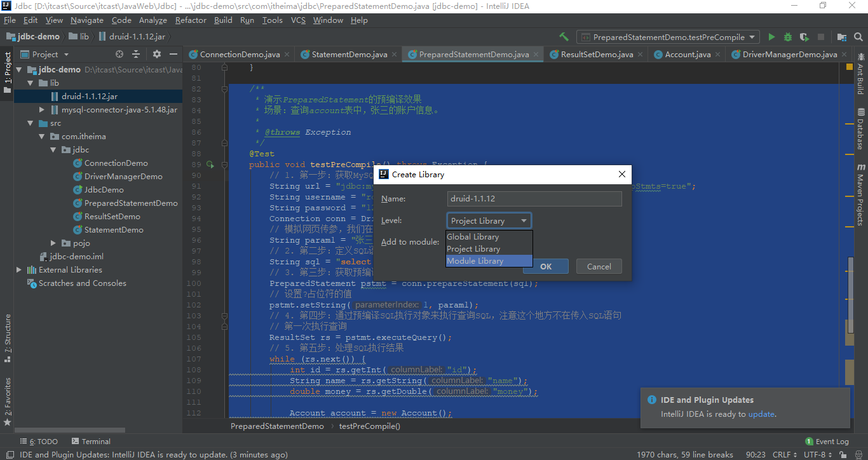
Task: Click run gutter icon beside line 89
Action: (x=210, y=165)
